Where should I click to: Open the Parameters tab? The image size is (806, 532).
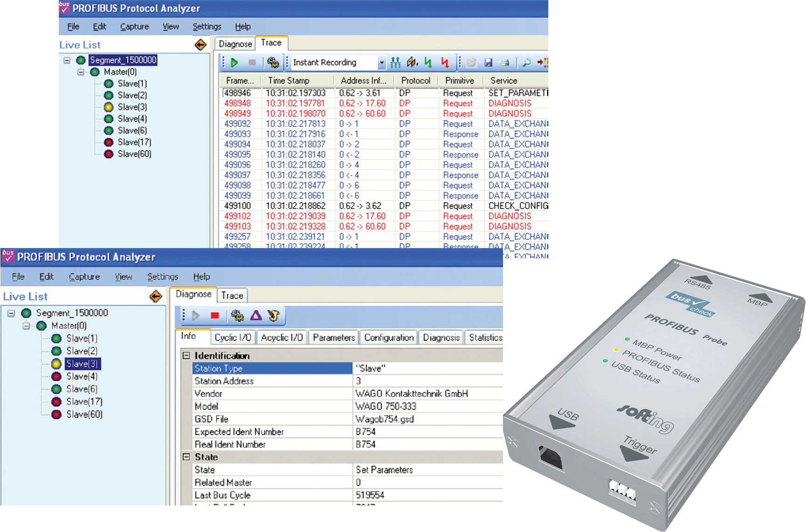pyautogui.click(x=334, y=337)
